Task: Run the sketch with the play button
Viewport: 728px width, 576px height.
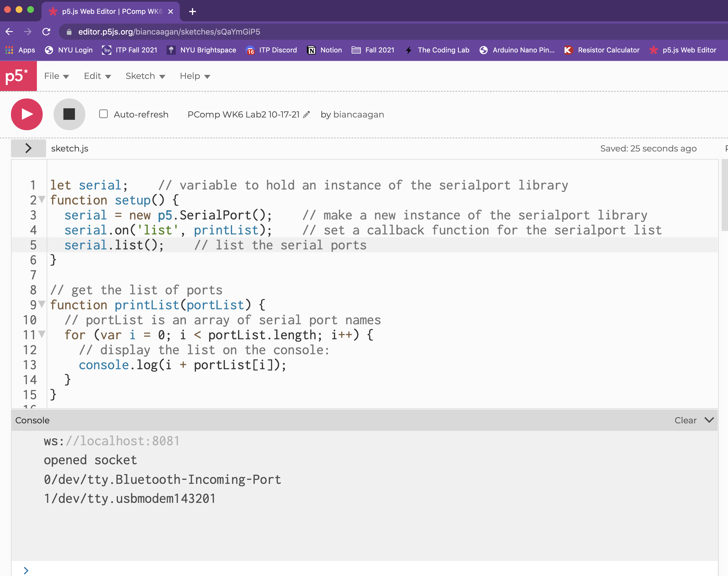Action: (x=27, y=114)
